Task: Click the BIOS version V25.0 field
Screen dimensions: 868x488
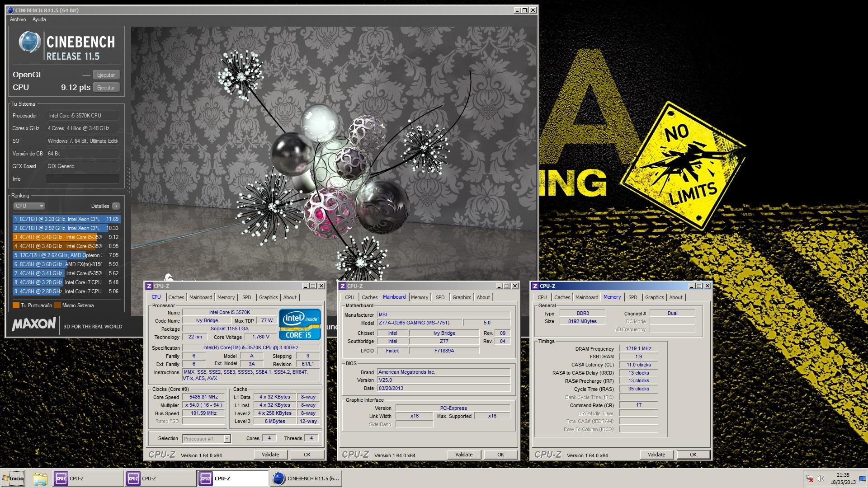Action: [443, 380]
